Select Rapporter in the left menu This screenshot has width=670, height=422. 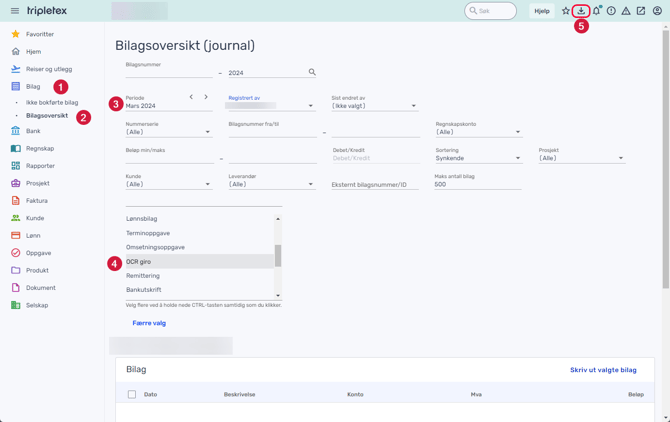40,166
